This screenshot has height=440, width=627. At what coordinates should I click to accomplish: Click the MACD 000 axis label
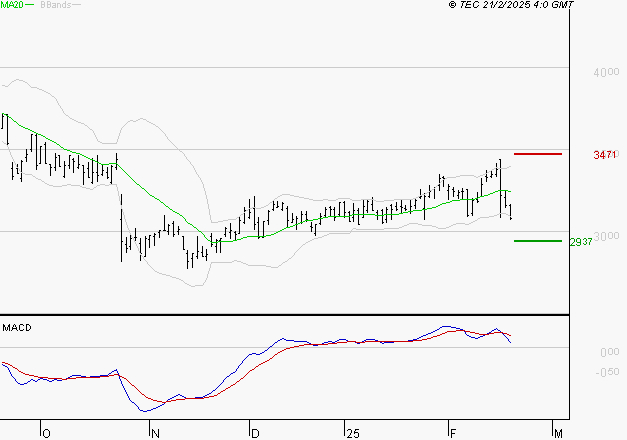point(609,352)
